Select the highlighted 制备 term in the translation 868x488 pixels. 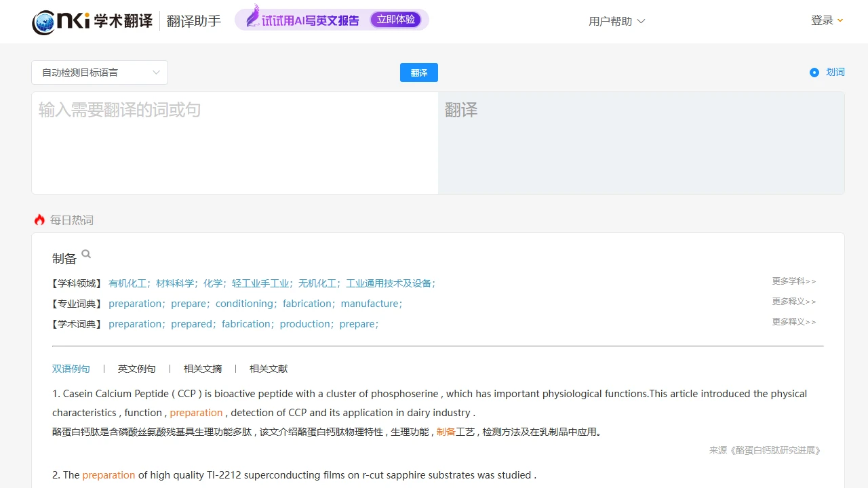[x=446, y=431]
